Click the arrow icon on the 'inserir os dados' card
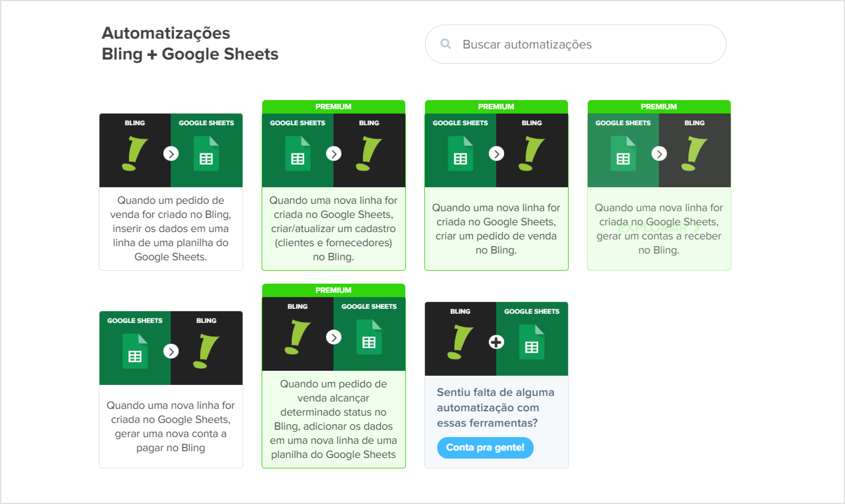 [171, 154]
